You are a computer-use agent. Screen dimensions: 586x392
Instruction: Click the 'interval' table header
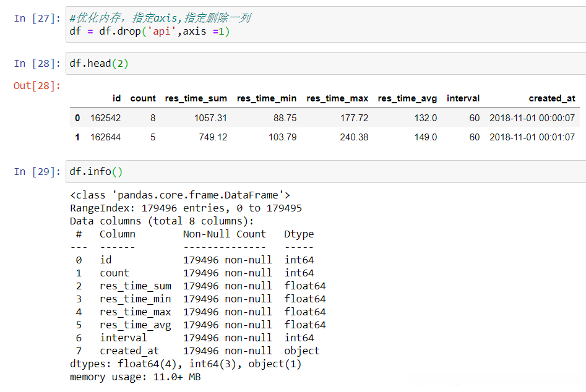click(463, 98)
